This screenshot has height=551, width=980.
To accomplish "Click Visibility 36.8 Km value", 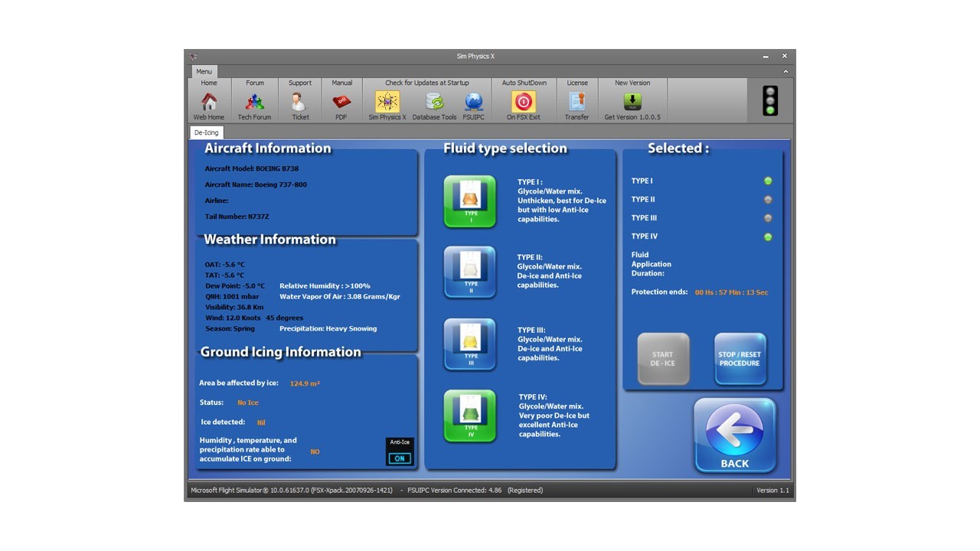I will point(234,307).
